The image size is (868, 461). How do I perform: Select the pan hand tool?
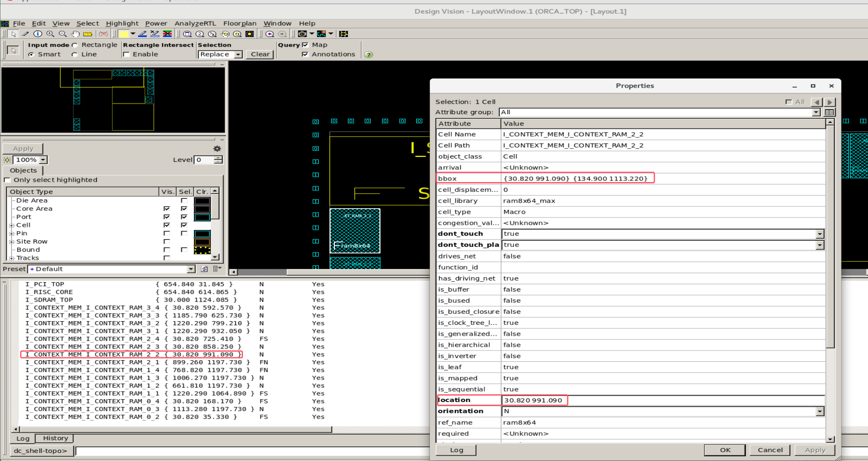[x=75, y=34]
